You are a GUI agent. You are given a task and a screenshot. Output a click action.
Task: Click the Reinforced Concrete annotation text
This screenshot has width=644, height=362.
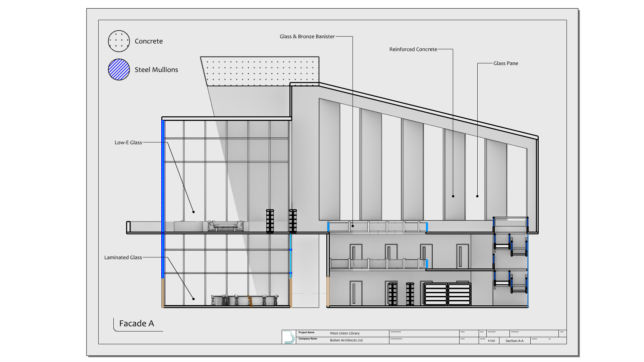tap(413, 49)
